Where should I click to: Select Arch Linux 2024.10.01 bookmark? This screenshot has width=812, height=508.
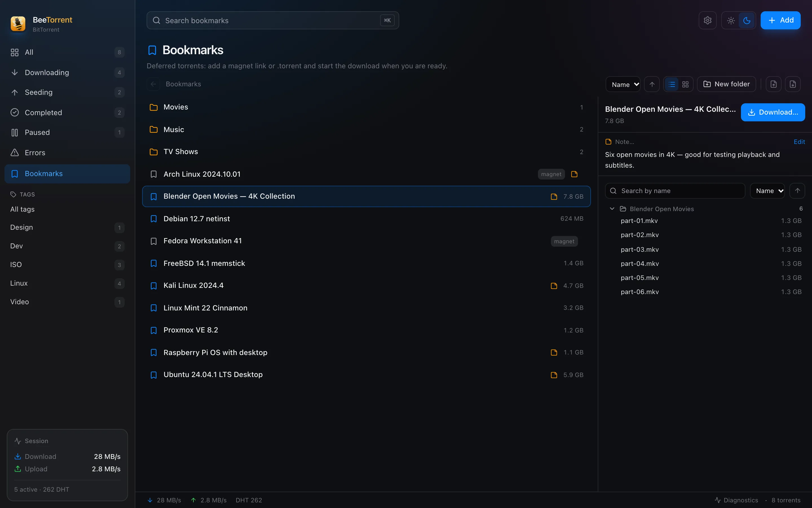(x=366, y=174)
